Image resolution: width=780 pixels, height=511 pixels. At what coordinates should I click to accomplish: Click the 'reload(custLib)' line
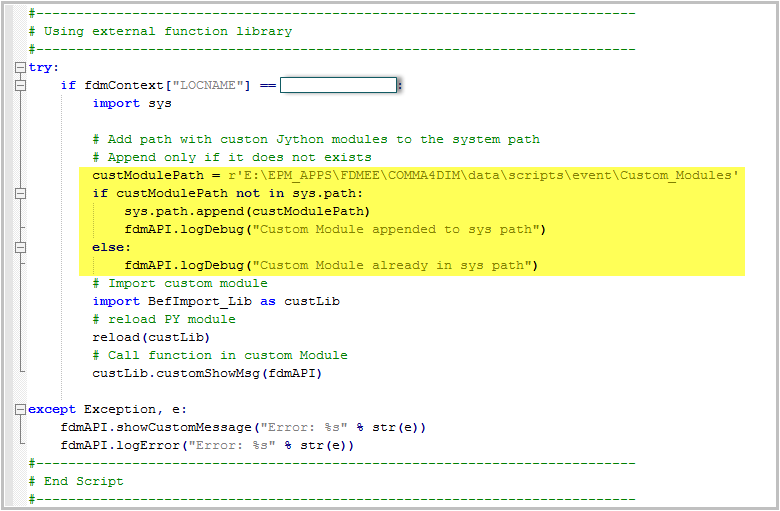tap(151, 337)
